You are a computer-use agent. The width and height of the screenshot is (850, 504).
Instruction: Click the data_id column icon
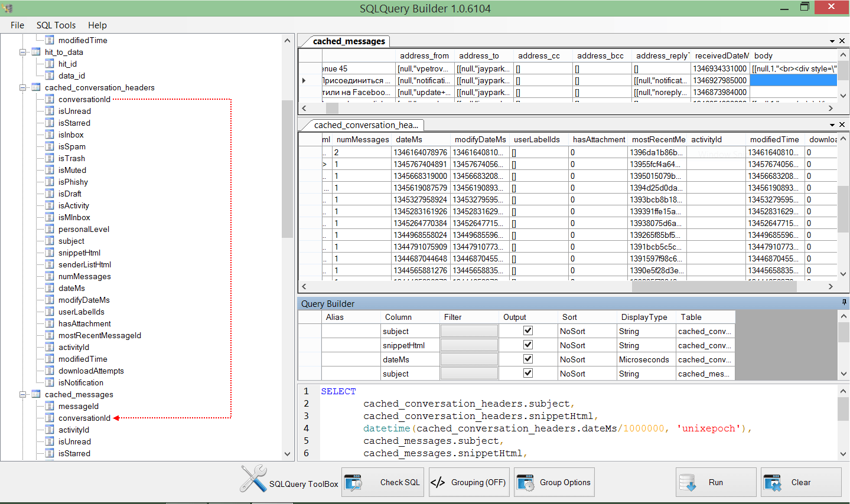(x=50, y=76)
